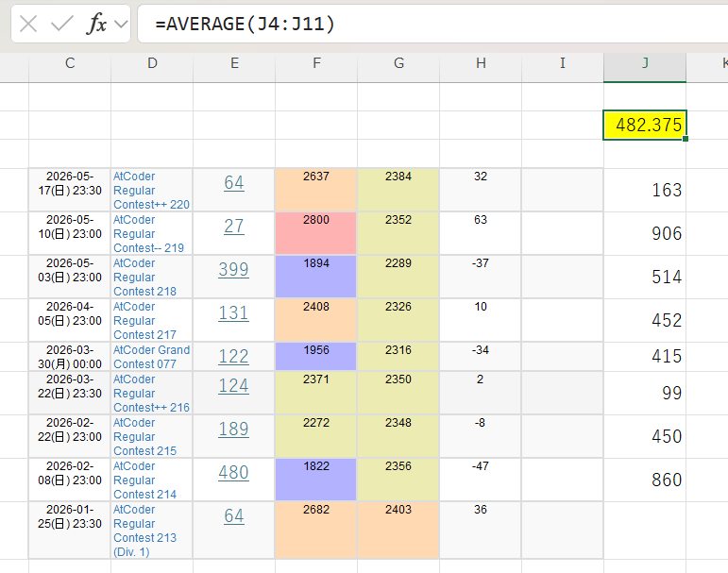The height and width of the screenshot is (573, 728).
Task: Select the date cell 2026-01-25(日) 23:30
Action: tap(70, 531)
